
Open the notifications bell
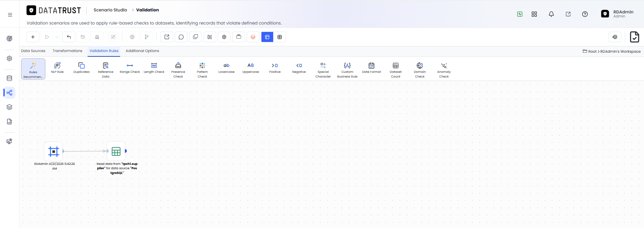[x=551, y=14]
